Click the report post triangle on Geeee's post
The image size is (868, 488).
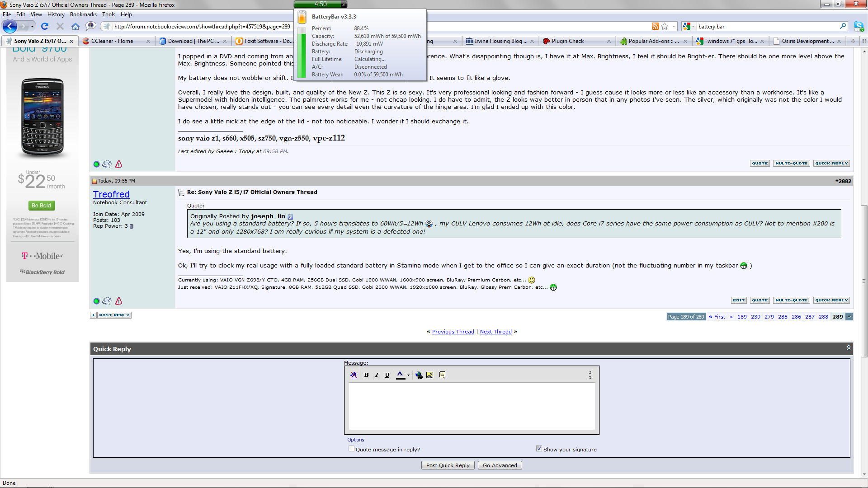(118, 164)
